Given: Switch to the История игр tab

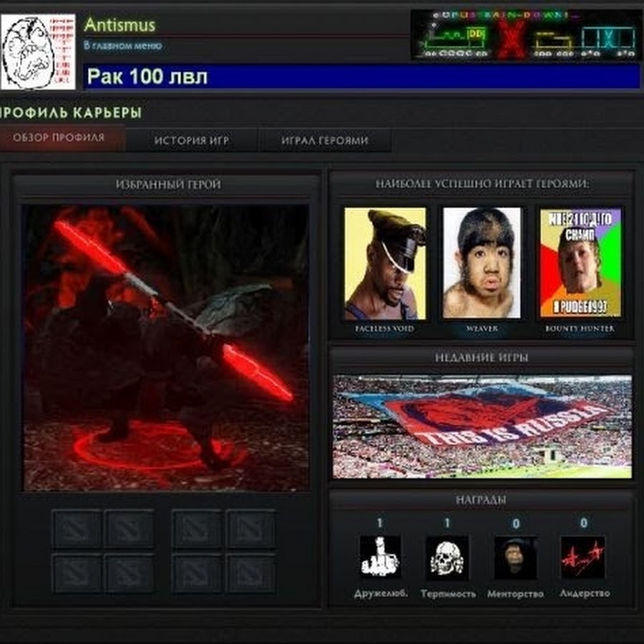Looking at the screenshot, I should pyautogui.click(x=192, y=140).
